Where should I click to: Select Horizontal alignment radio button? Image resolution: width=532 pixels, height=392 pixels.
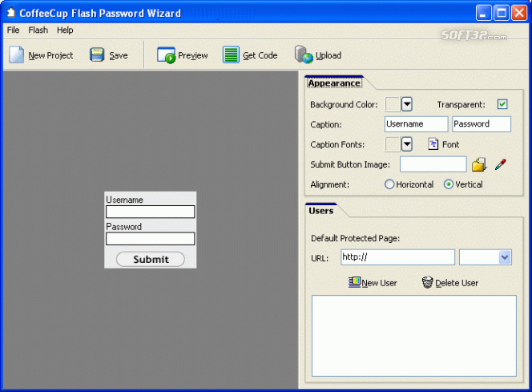coord(389,184)
